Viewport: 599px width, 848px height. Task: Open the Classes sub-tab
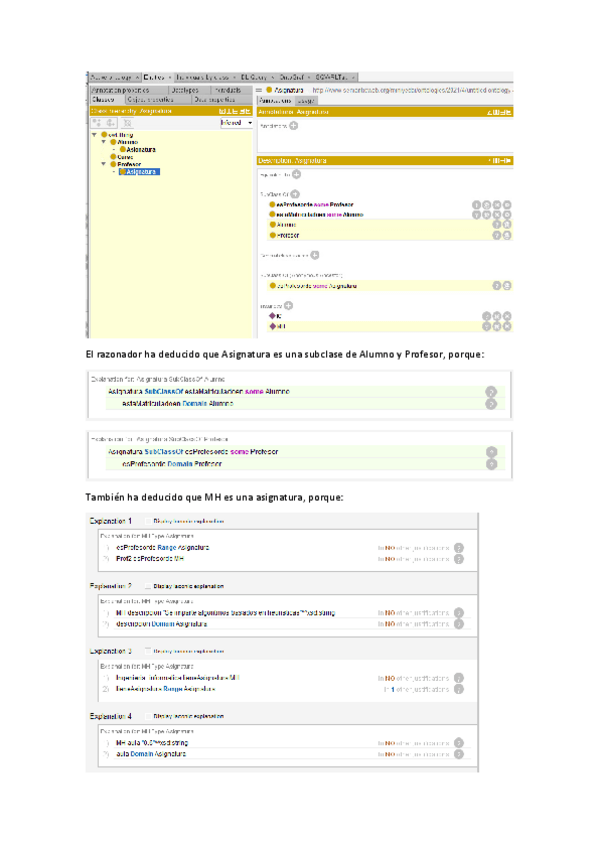[106, 100]
